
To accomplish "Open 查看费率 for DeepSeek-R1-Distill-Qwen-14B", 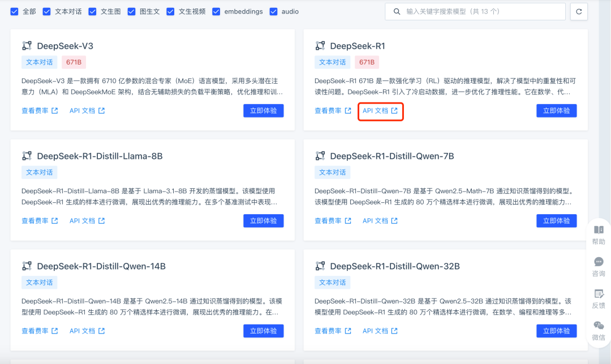I will tap(40, 331).
